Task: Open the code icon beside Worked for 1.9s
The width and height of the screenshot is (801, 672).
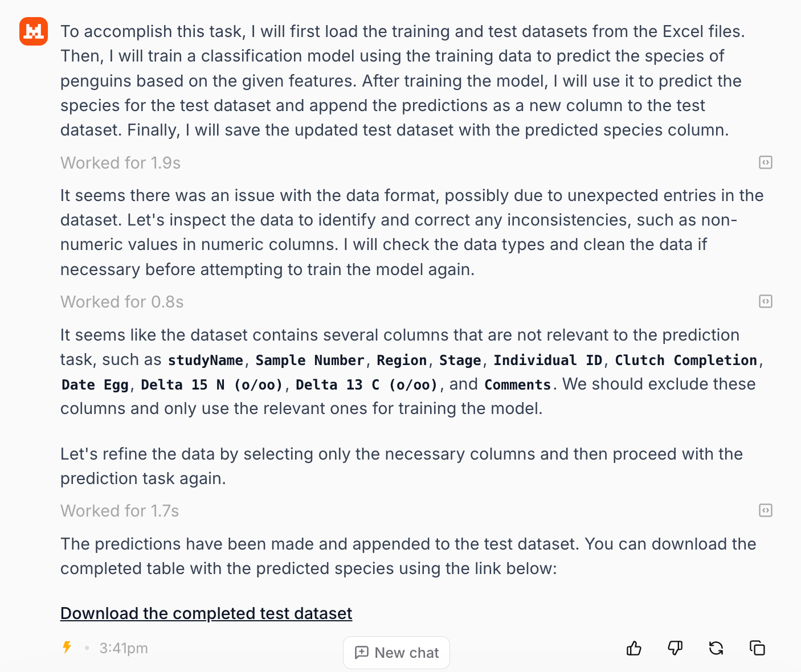Action: [x=766, y=163]
